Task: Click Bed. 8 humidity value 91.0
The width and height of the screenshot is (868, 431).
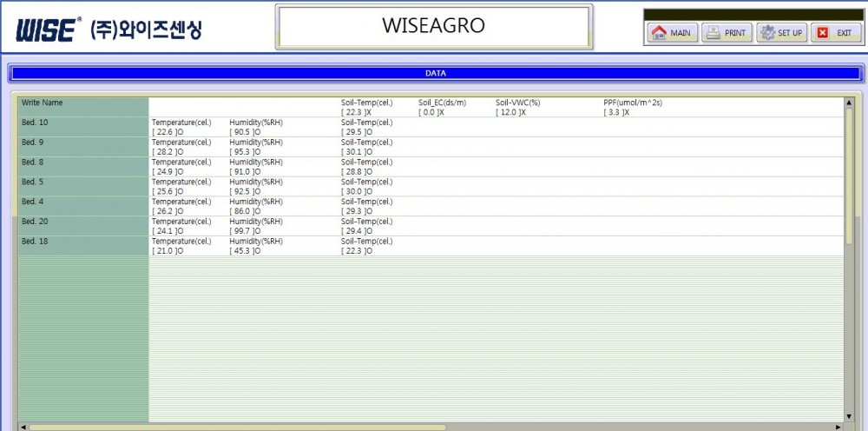Action: point(245,172)
